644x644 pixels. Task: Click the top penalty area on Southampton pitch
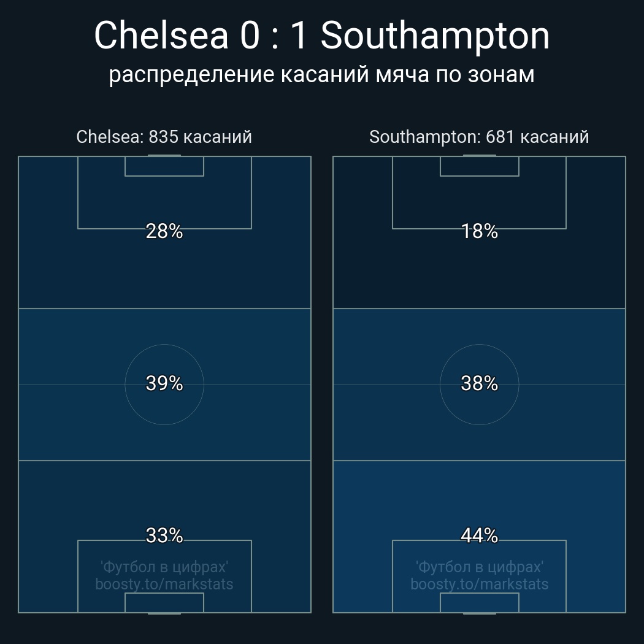(479, 201)
